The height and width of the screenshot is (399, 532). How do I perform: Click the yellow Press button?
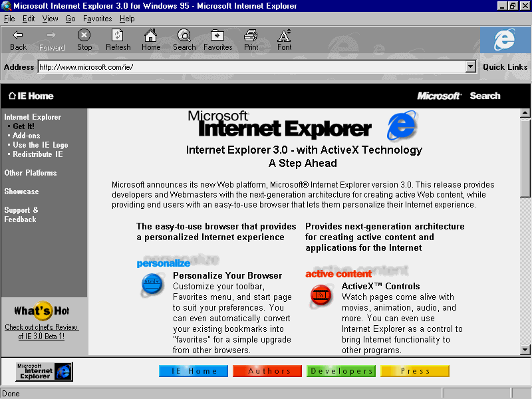(415, 371)
